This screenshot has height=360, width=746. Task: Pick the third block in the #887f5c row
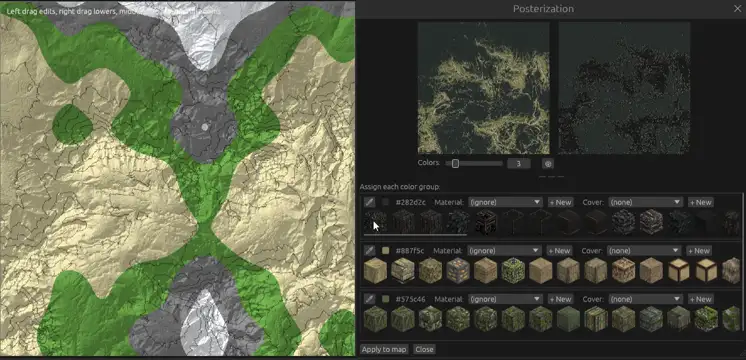431,270
